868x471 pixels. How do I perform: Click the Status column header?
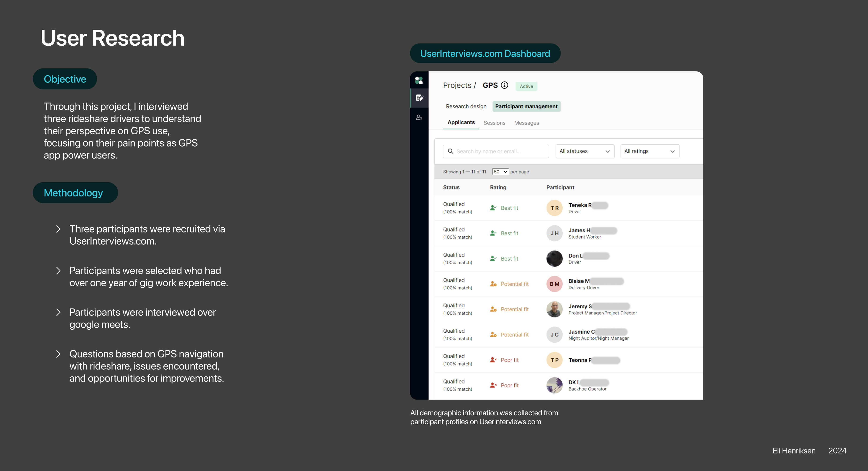[x=451, y=187]
